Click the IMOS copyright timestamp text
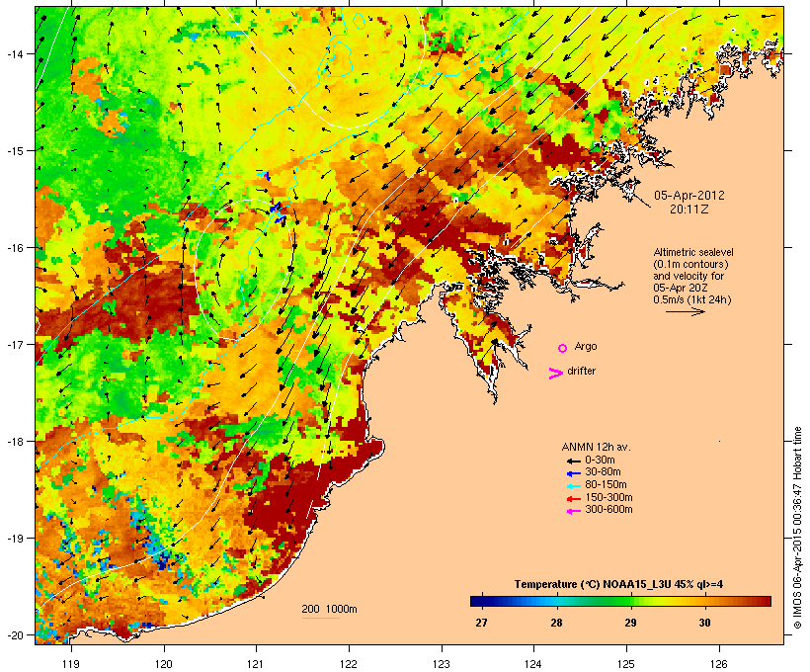Image resolution: width=810 pixels, height=672 pixels. (x=798, y=528)
